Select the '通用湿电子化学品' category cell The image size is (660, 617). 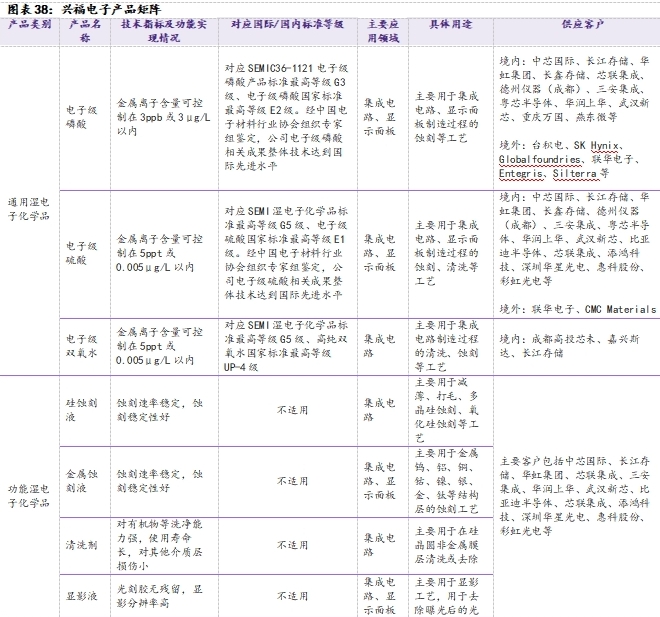(x=29, y=209)
